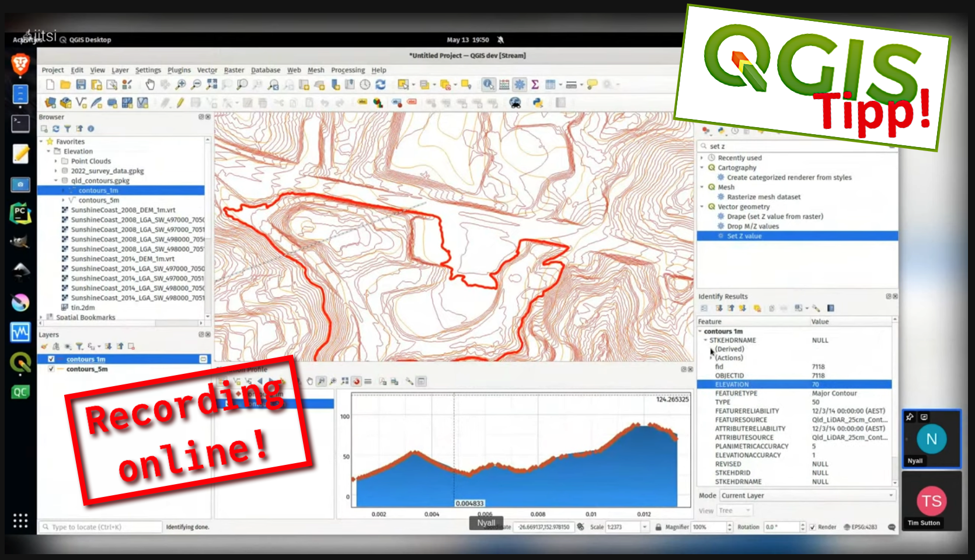Select the Zoom Out magnifier tool

196,85
